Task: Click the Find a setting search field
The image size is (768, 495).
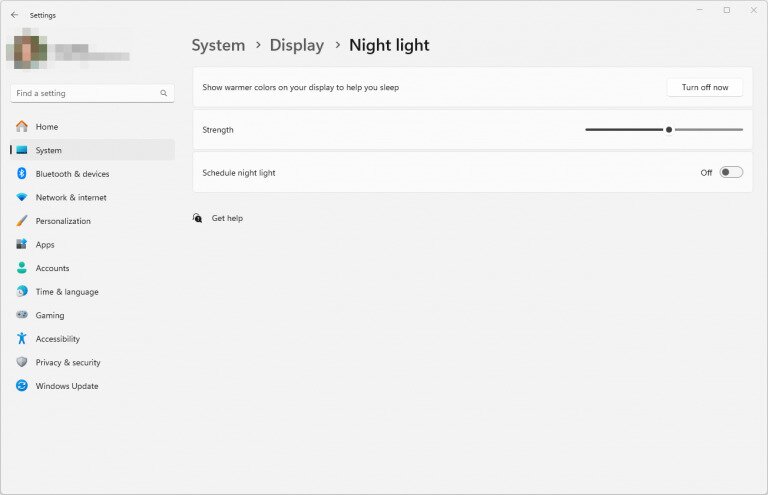Action: 92,93
